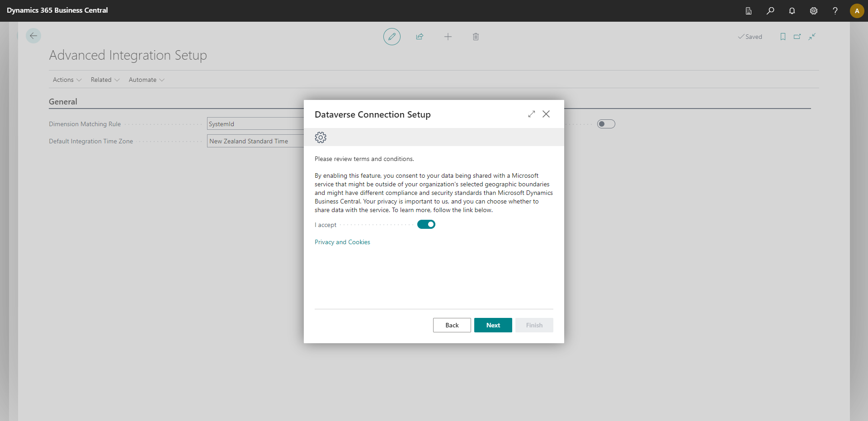Click 'Please review terms and conditions.' text
This screenshot has height=421, width=868.
[364, 159]
